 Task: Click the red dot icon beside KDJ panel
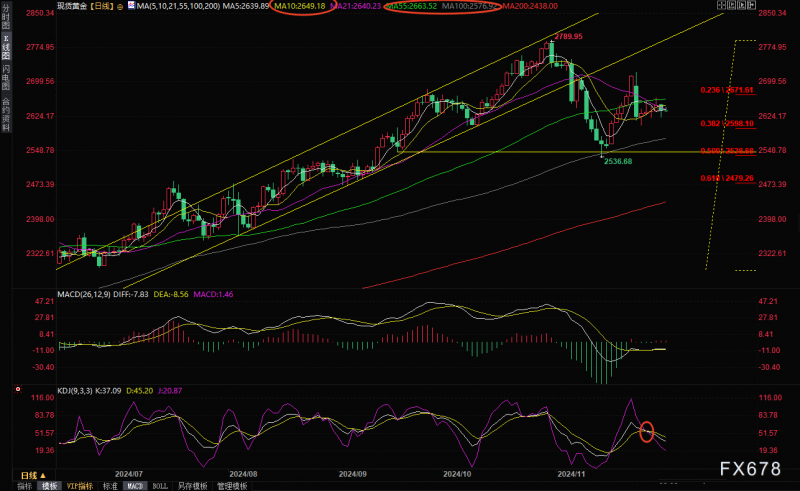pyautogui.click(x=18, y=389)
